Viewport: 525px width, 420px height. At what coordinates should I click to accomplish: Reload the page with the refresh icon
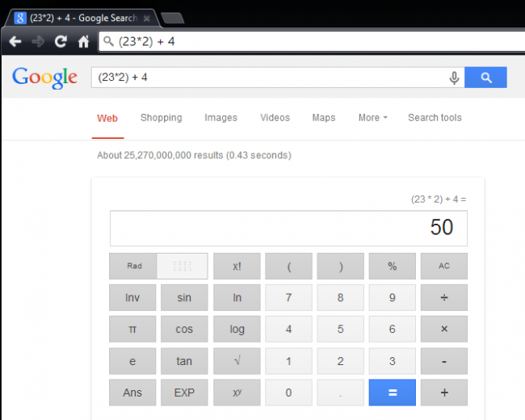(x=61, y=41)
